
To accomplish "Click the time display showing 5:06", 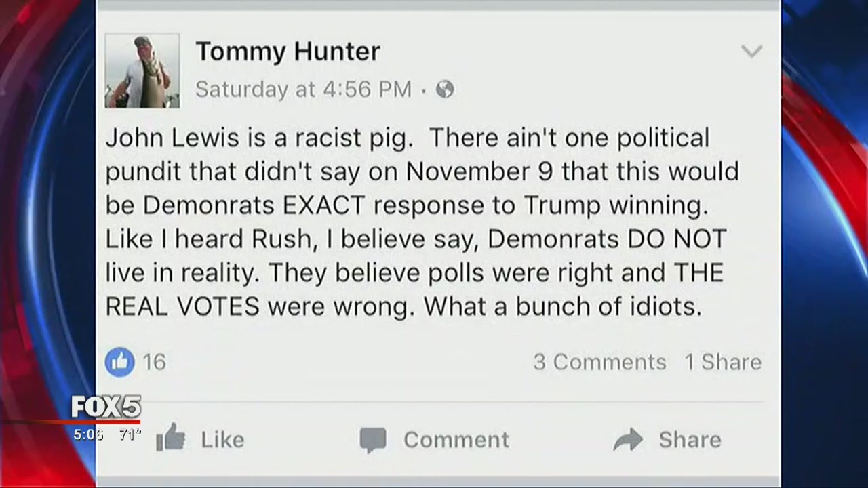I will coord(87,435).
